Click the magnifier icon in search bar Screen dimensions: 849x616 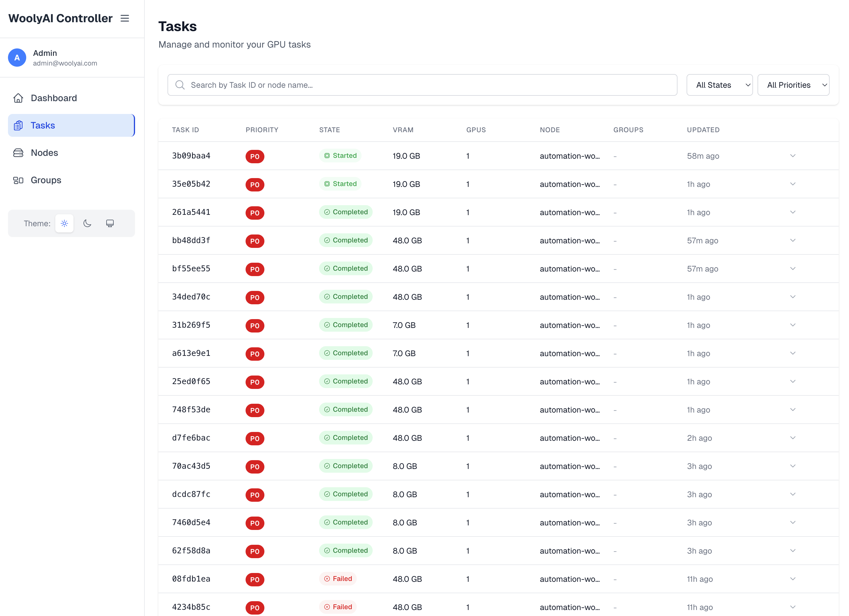180,85
